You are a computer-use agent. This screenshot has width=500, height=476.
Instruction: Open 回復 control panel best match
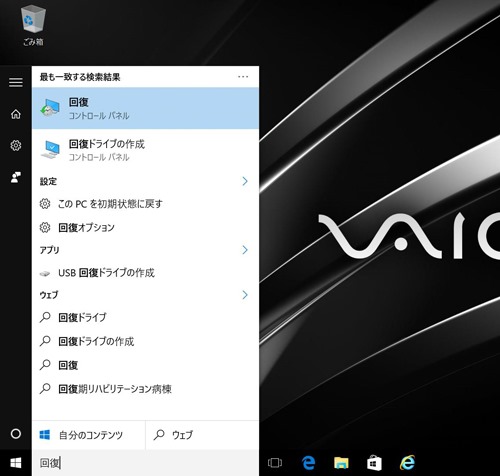click(x=145, y=108)
